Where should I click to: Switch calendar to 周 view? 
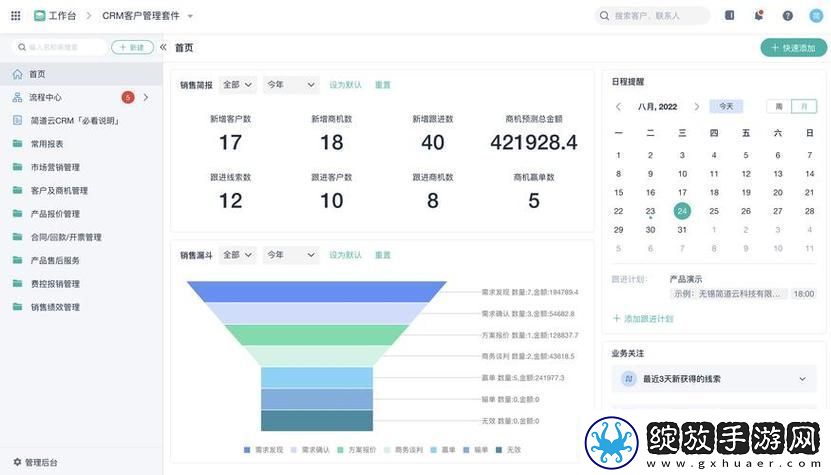[x=779, y=107]
